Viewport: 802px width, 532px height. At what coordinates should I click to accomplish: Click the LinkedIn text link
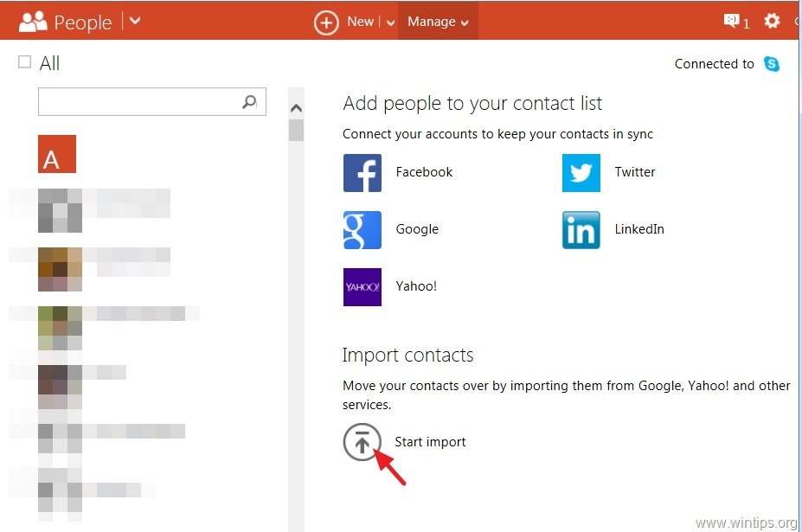tap(639, 229)
